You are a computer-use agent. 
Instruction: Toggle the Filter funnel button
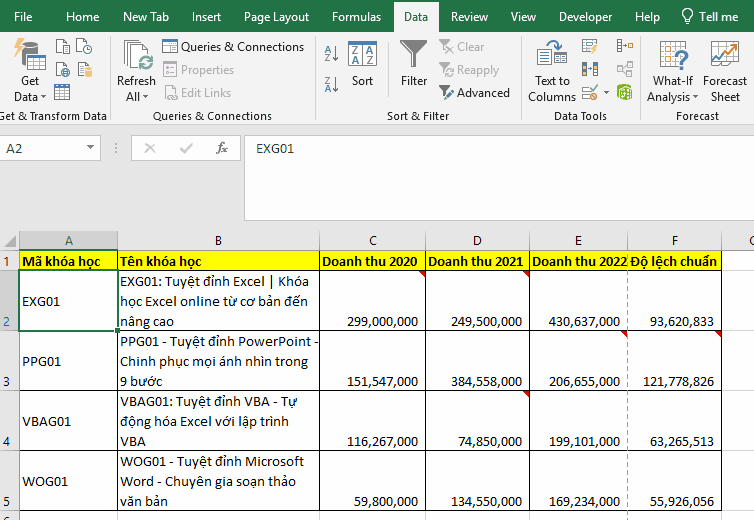pyautogui.click(x=414, y=64)
